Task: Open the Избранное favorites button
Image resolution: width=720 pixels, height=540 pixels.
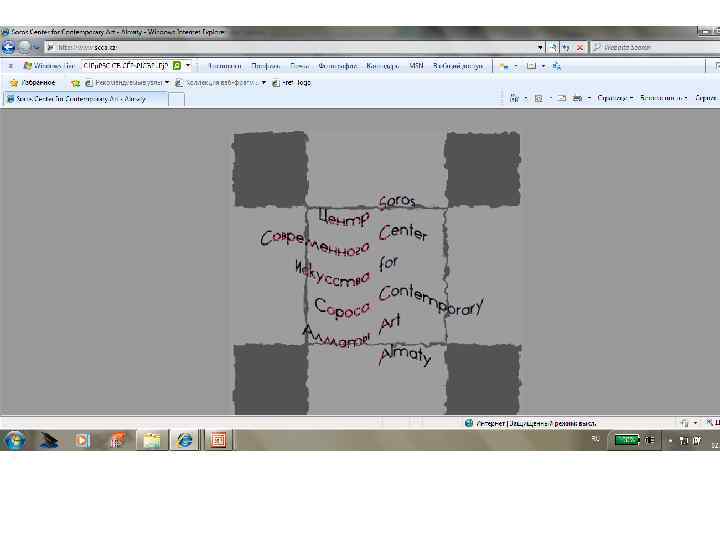Action: pos(32,83)
